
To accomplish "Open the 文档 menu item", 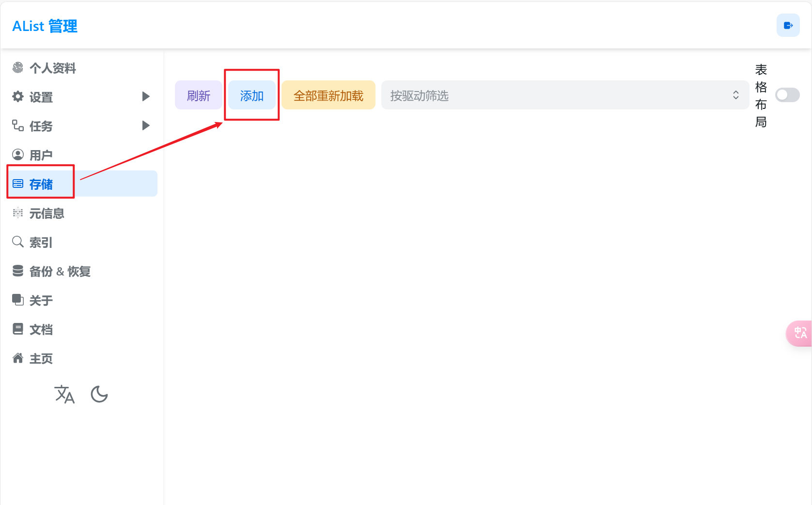I will click(x=82, y=329).
